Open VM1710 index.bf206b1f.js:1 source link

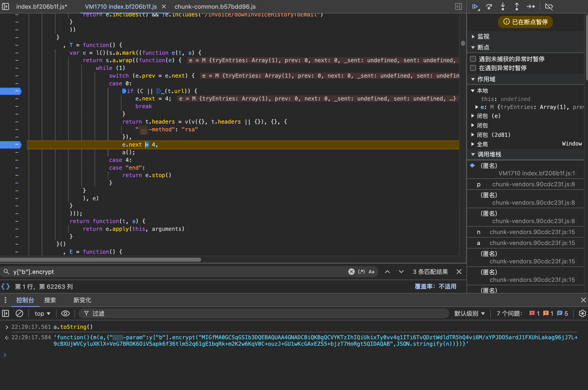[537, 173]
